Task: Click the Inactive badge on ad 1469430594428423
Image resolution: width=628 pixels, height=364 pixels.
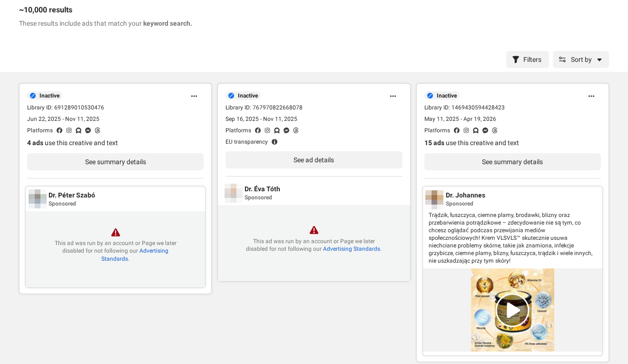Action: pyautogui.click(x=442, y=96)
